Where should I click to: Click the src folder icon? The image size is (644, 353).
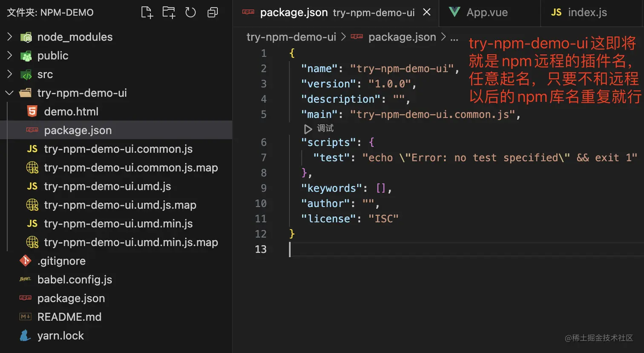[x=26, y=75]
